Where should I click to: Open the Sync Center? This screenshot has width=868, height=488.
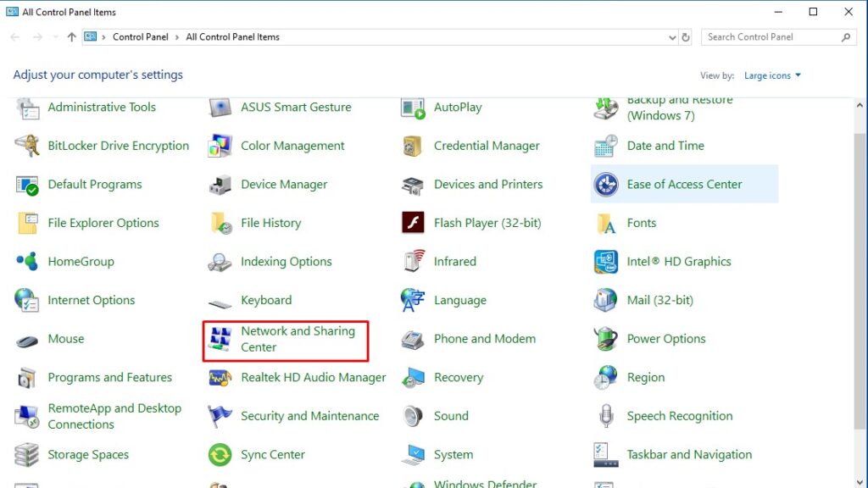272,454
